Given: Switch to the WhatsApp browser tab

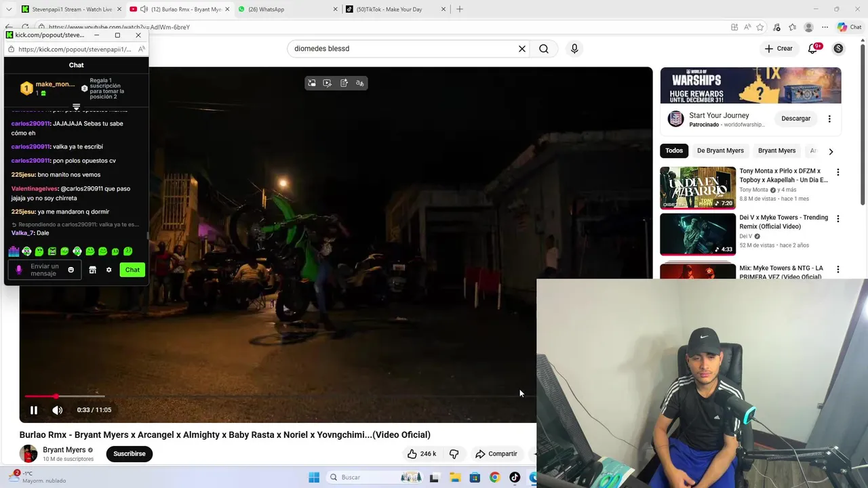Looking at the screenshot, I should [x=287, y=9].
